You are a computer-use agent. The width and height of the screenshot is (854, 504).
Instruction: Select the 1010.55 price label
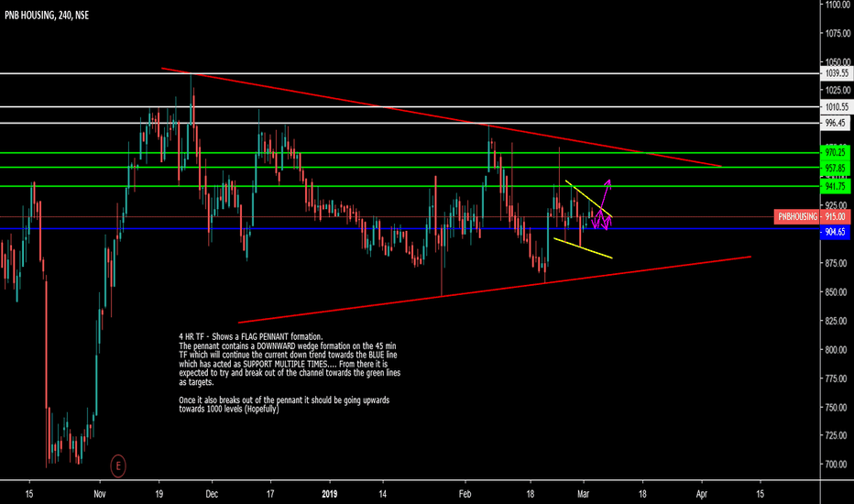(836, 107)
